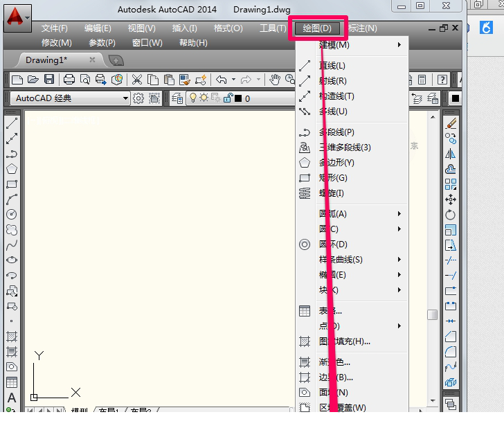Image resolution: width=504 pixels, height=428 pixels.
Task: Expand the Undo history dropdown arrow
Action: pyautogui.click(x=234, y=80)
